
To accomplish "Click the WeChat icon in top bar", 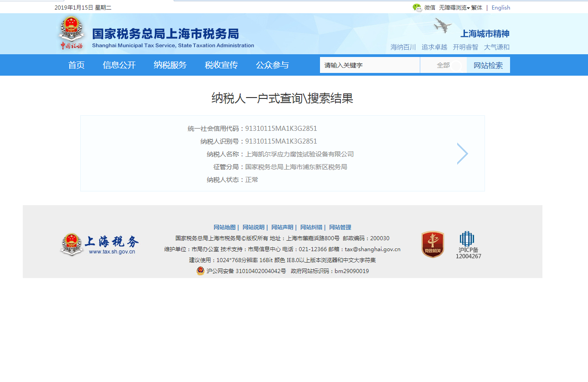I will point(417,8).
